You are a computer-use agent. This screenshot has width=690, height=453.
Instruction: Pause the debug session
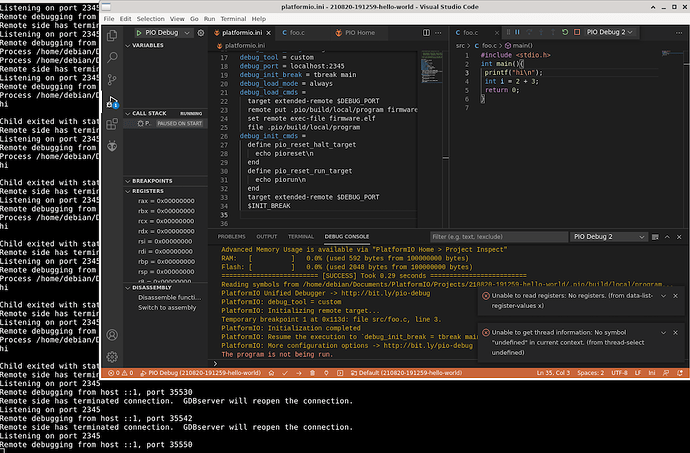click(518, 32)
